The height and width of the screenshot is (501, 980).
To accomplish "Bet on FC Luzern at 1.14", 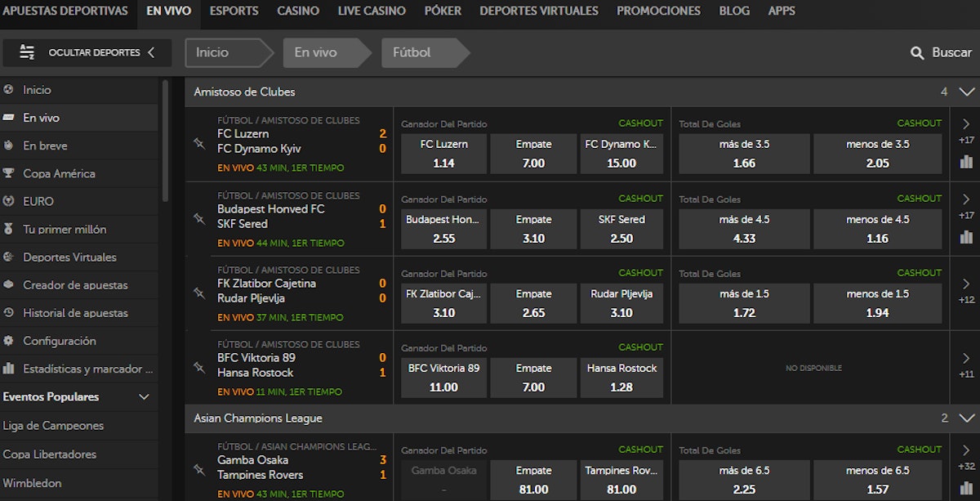I will coord(444,154).
